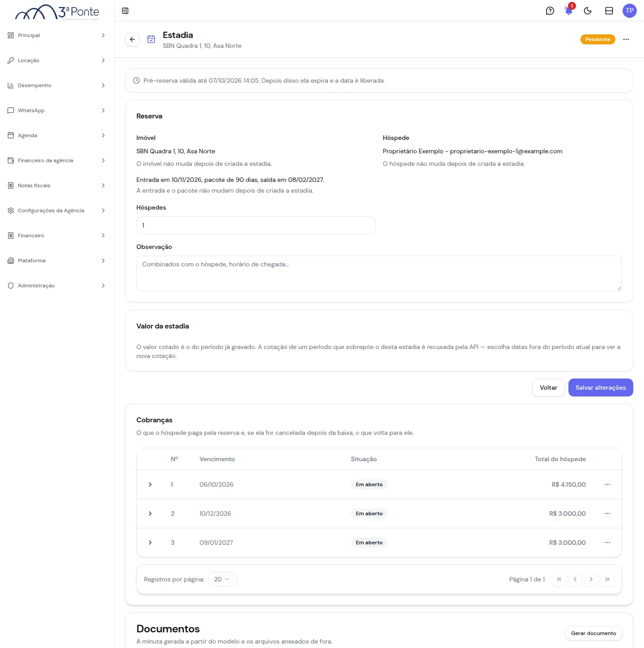Screen dimensions: 644x648
Task: Go to next page of charges
Action: 591,579
